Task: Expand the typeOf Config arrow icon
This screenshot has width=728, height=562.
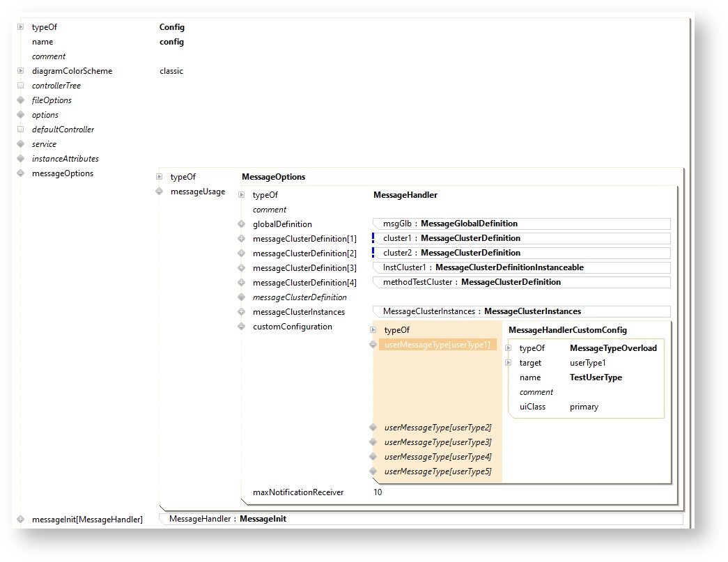Action: [x=21, y=27]
